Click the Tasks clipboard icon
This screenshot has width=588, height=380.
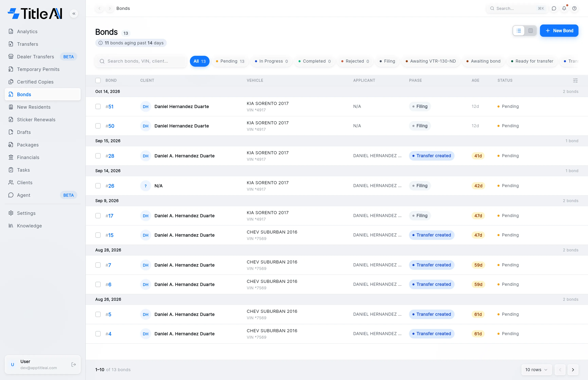tap(11, 170)
